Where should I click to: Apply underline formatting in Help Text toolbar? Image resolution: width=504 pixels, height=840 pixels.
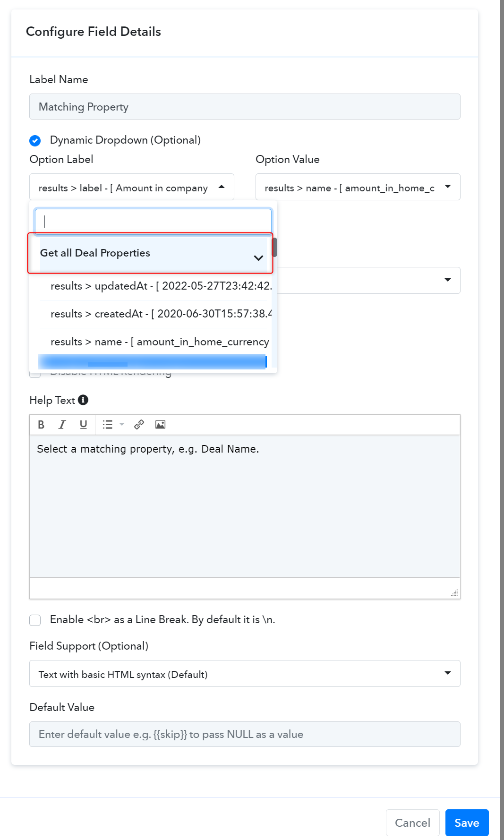point(83,425)
